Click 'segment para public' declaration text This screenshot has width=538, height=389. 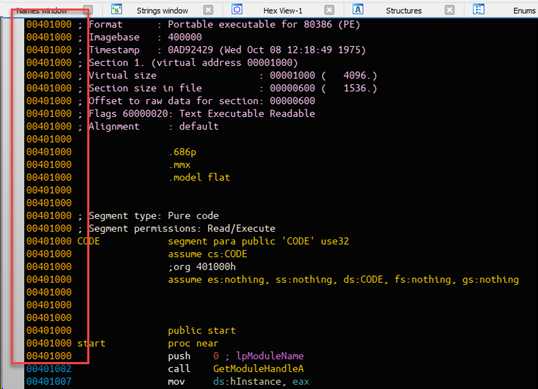[x=221, y=241]
